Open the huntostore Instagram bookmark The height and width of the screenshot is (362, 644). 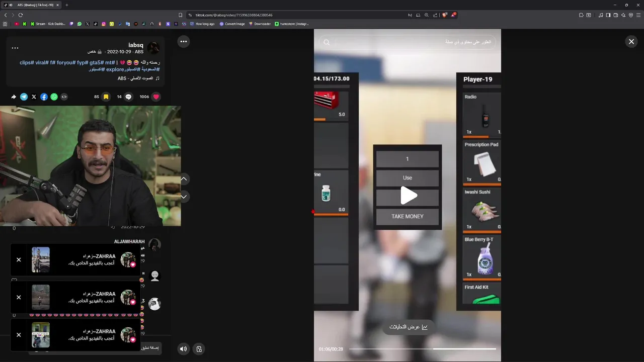[292, 24]
